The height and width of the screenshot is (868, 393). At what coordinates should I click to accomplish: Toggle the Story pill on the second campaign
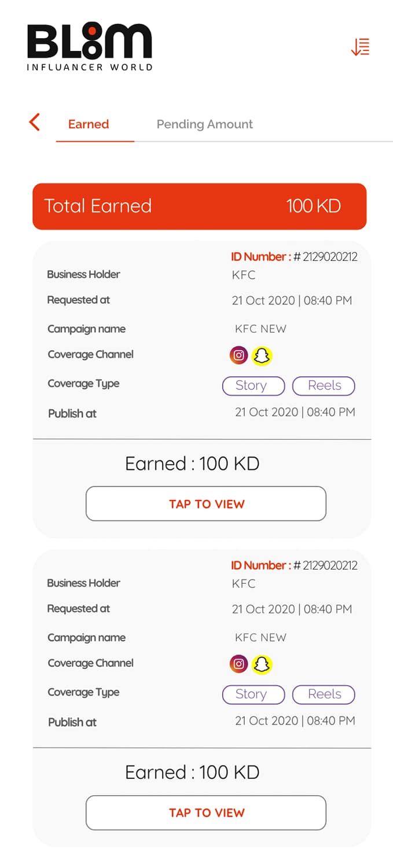point(253,694)
